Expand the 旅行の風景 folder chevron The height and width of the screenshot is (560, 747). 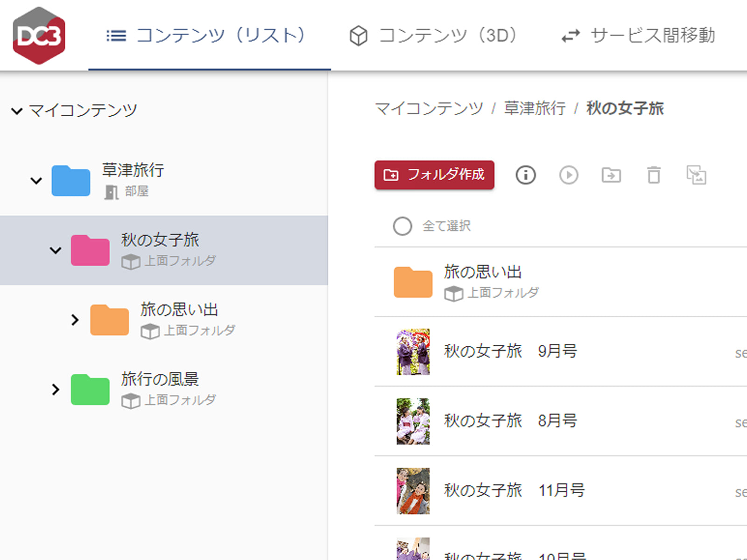56,390
